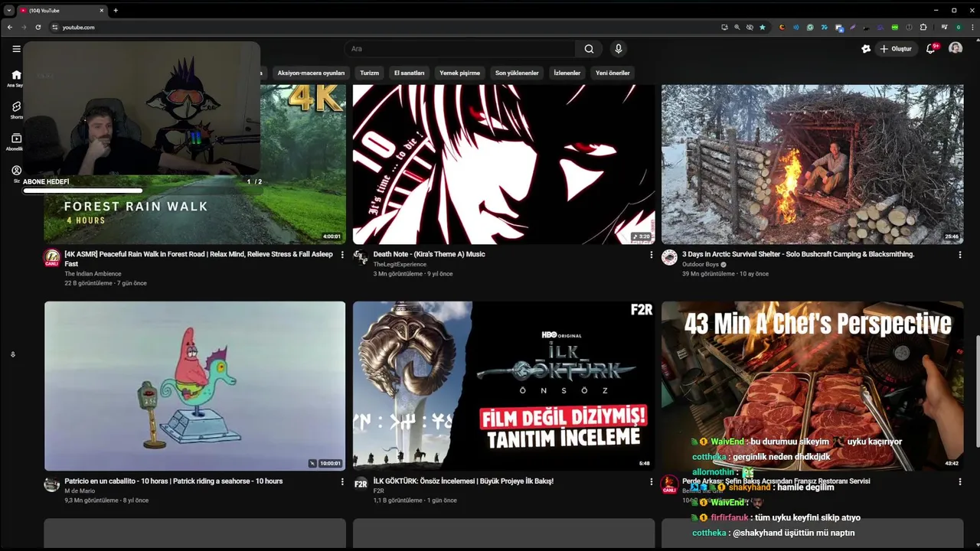Viewport: 980px width, 551px height.
Task: Open more options for Death Note video
Action: (x=652, y=255)
